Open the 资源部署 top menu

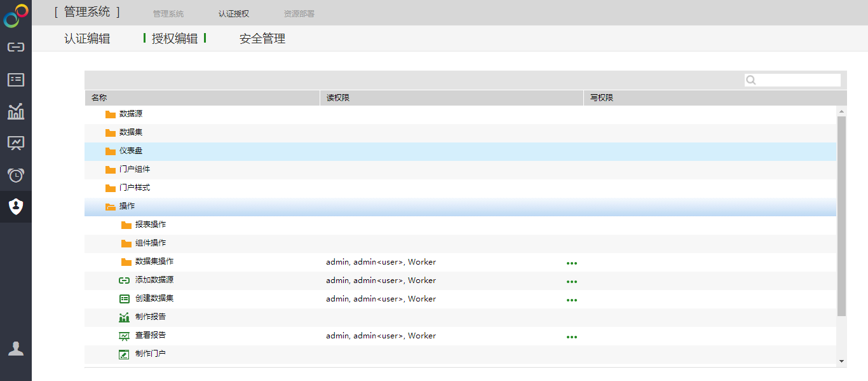[x=299, y=13]
